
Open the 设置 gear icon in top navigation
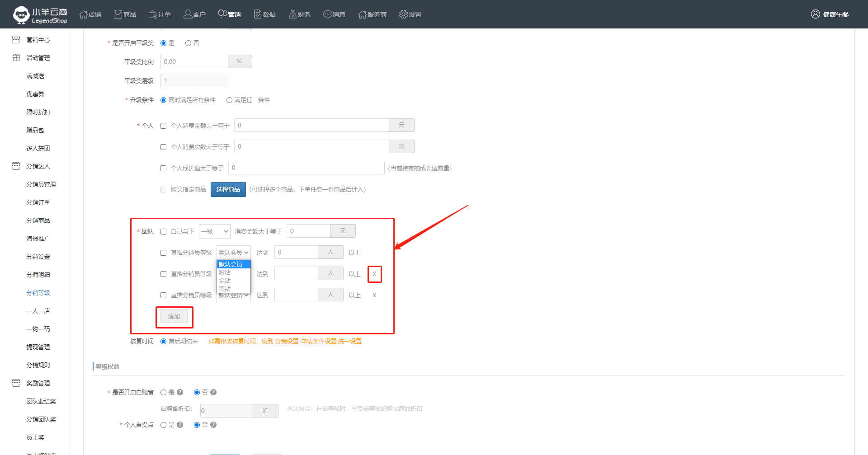click(x=403, y=14)
